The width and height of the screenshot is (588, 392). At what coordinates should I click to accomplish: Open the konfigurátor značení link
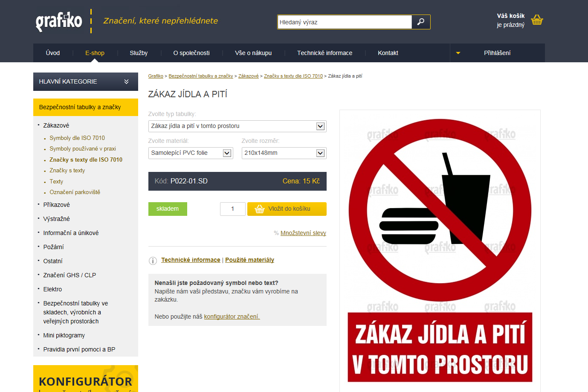[x=232, y=317]
